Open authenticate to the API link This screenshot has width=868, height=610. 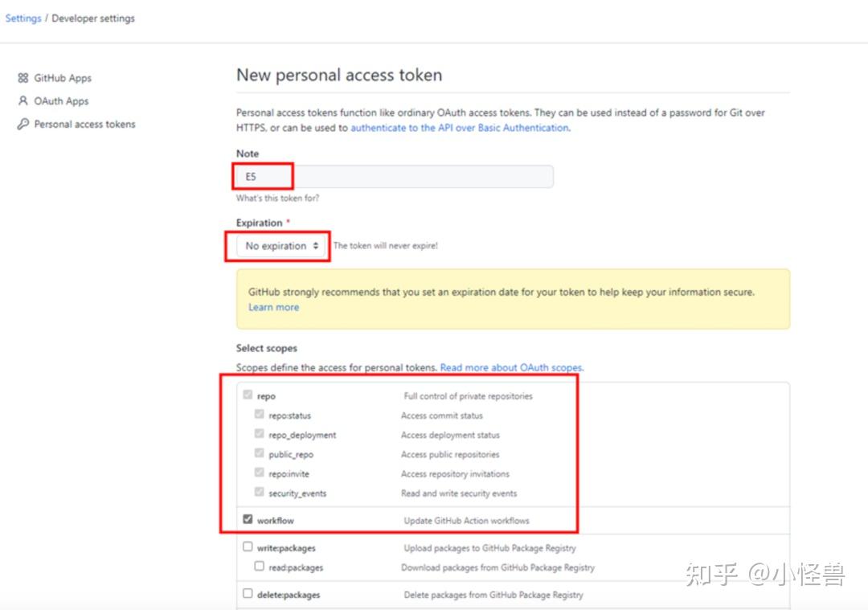[459, 128]
